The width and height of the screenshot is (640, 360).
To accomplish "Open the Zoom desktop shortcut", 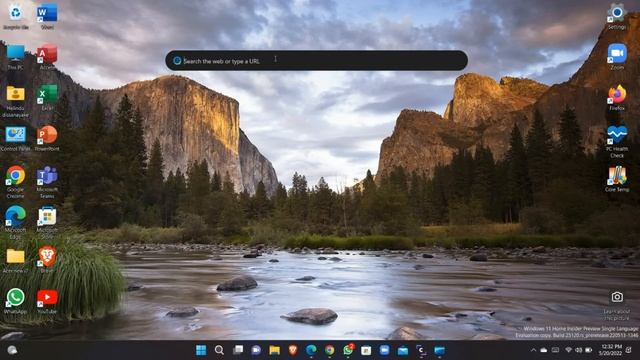I will (x=617, y=57).
